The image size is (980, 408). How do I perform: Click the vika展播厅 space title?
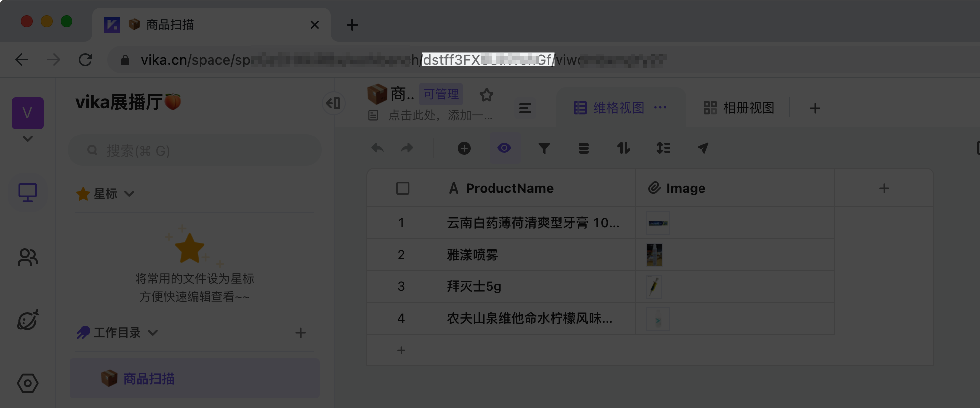click(128, 102)
